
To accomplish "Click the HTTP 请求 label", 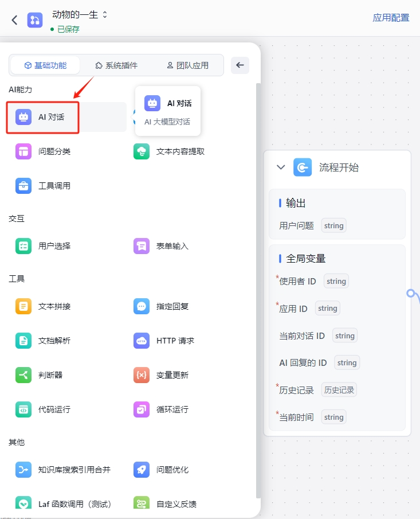I will point(175,341).
